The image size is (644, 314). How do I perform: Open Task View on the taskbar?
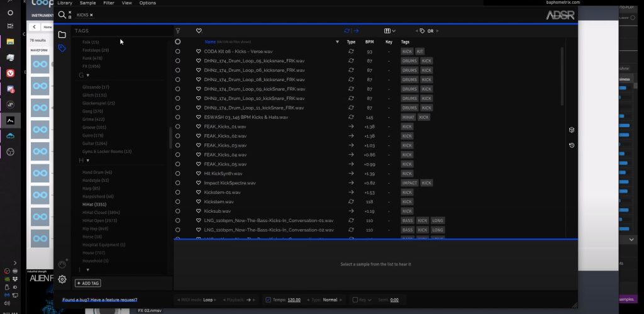(x=10, y=26)
